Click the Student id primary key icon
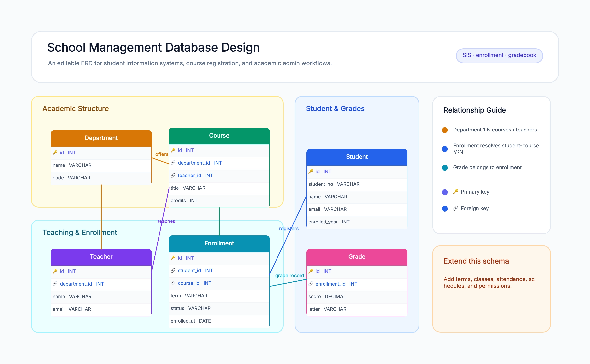 coord(311,171)
